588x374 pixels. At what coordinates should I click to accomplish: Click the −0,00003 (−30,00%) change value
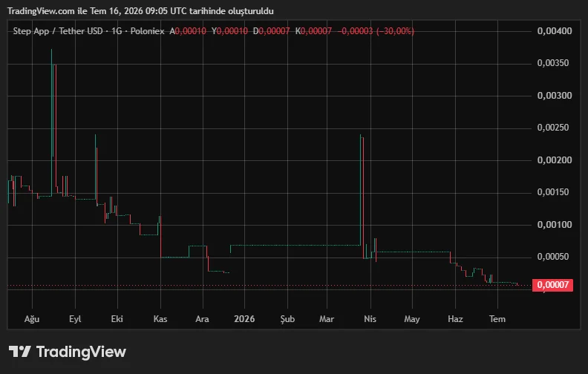(x=376, y=31)
